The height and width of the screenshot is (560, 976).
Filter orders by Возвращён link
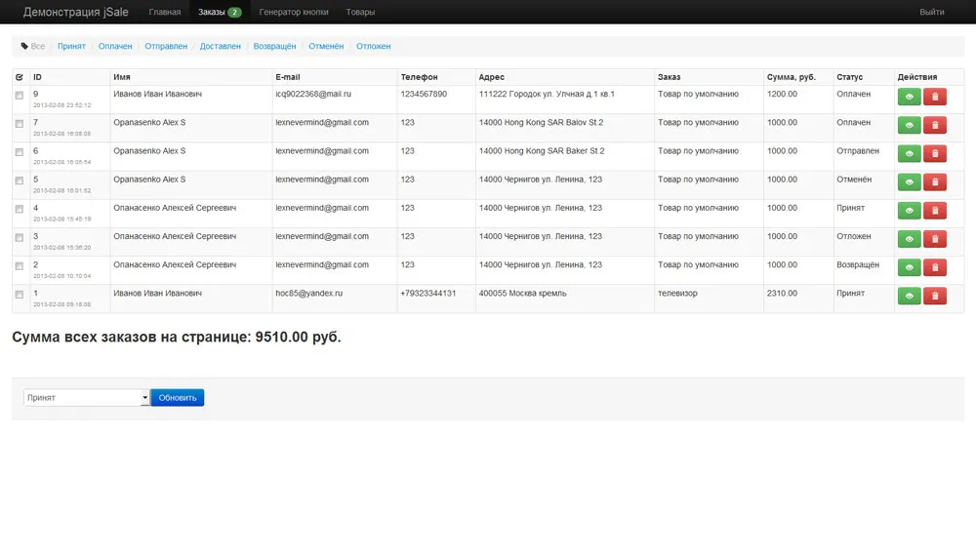tap(274, 46)
